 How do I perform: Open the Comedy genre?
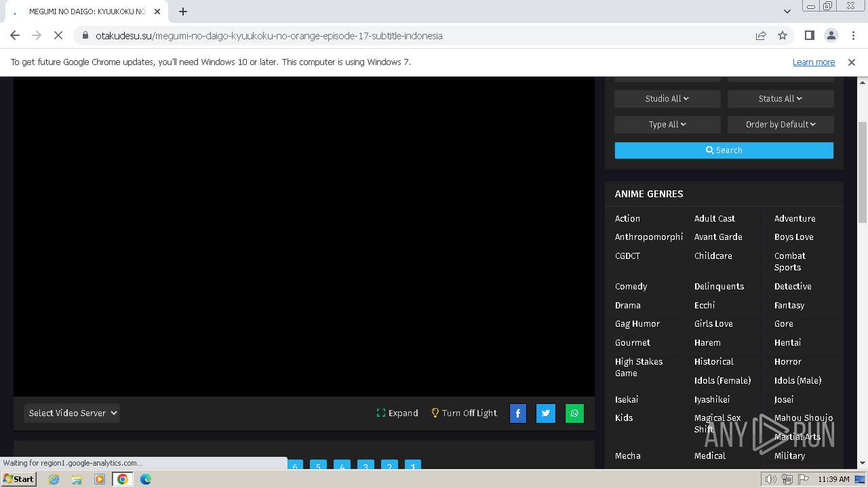pyautogui.click(x=631, y=286)
